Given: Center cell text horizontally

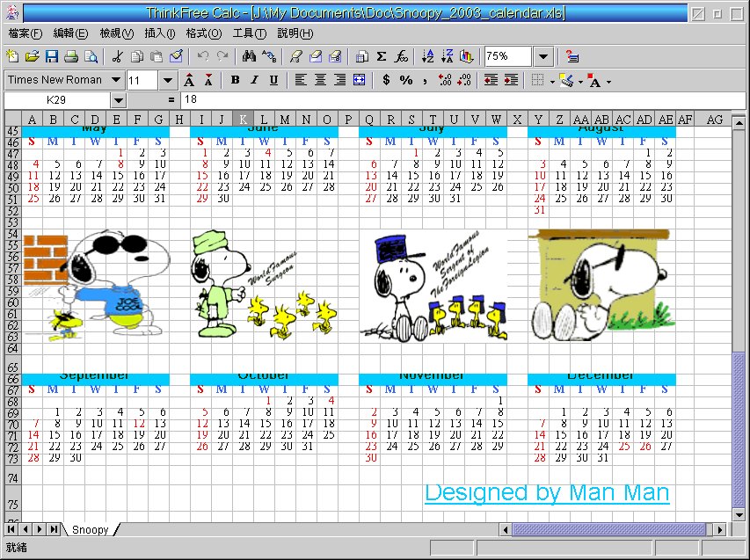Looking at the screenshot, I should (x=320, y=80).
